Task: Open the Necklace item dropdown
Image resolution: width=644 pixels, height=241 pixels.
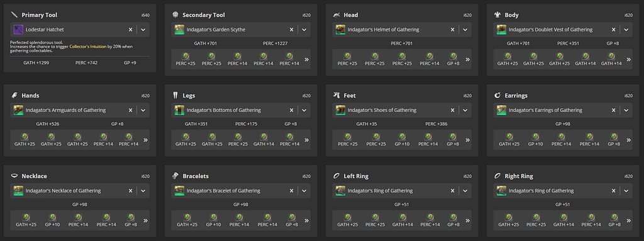Action: tap(143, 191)
